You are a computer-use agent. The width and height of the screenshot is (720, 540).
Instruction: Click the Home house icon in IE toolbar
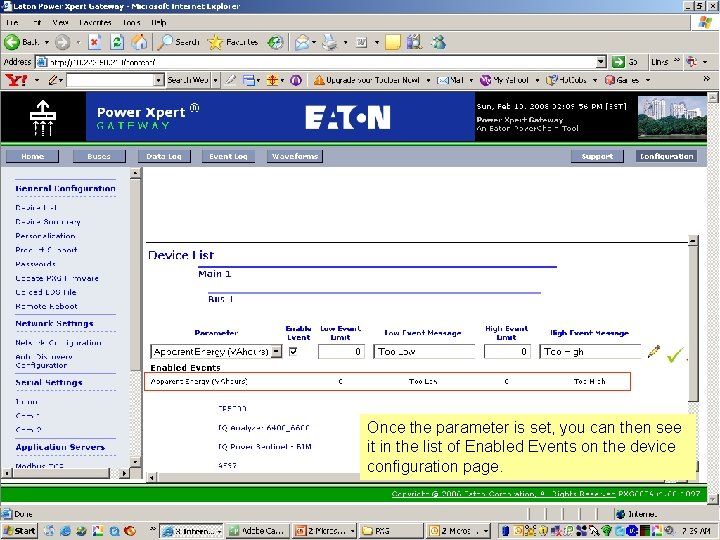[139, 42]
